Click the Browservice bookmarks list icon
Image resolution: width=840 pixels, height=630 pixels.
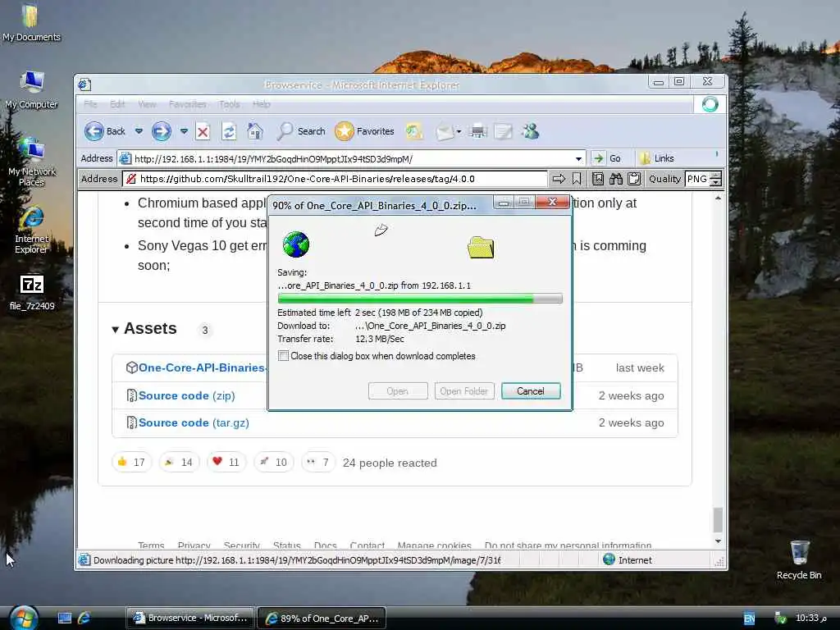pos(598,179)
